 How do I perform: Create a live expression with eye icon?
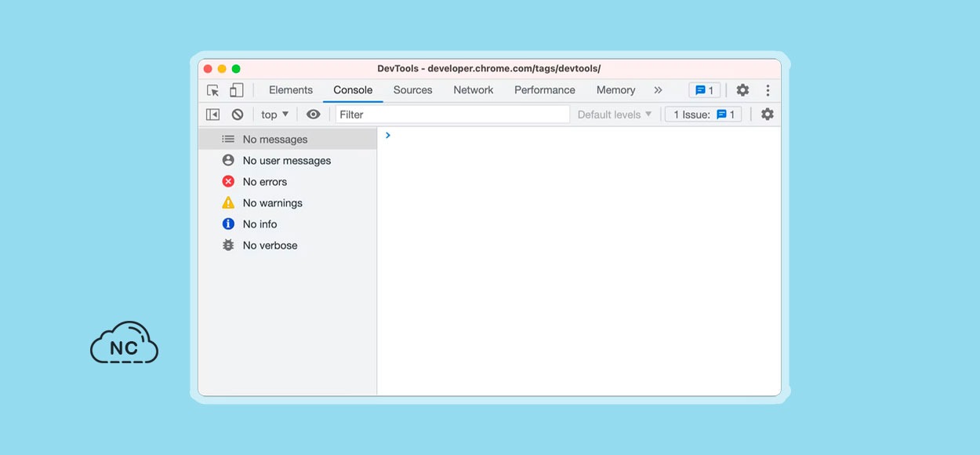(x=314, y=115)
